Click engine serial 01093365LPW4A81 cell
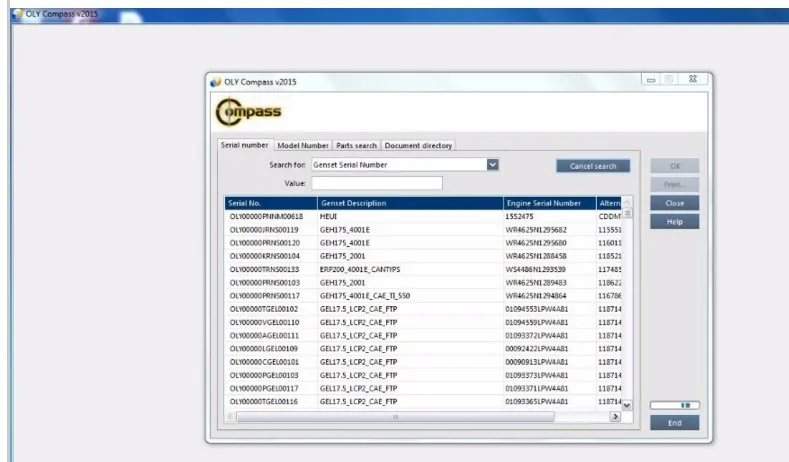This screenshot has width=789, height=462. [x=549, y=402]
